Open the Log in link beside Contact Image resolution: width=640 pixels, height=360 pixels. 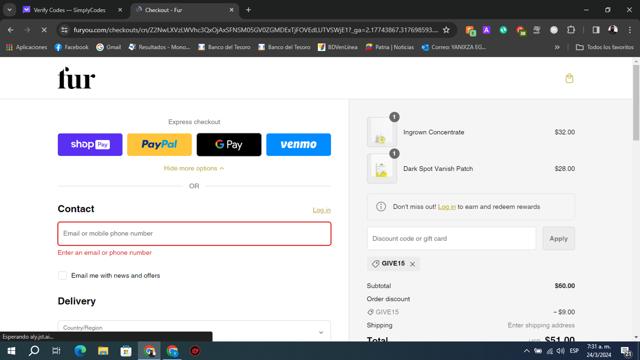322,210
